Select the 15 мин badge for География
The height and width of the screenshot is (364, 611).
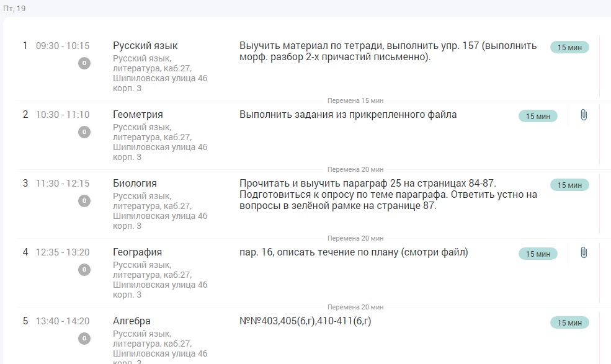[x=538, y=254]
